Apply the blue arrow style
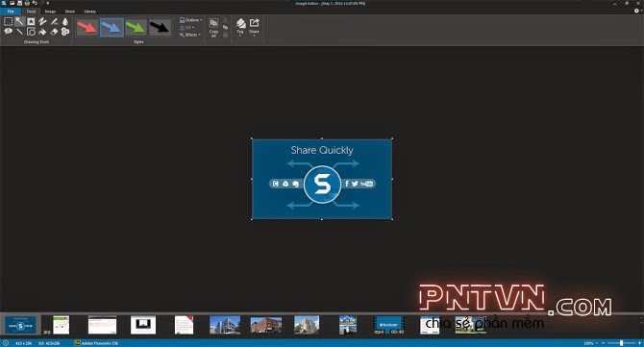The image size is (644, 347). pos(111,28)
